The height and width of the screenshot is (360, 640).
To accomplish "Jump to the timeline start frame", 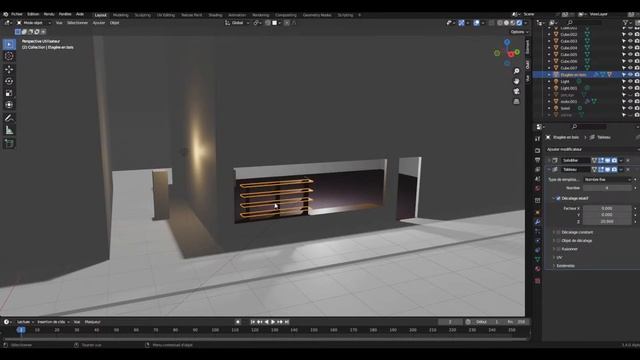I will [x=253, y=322].
